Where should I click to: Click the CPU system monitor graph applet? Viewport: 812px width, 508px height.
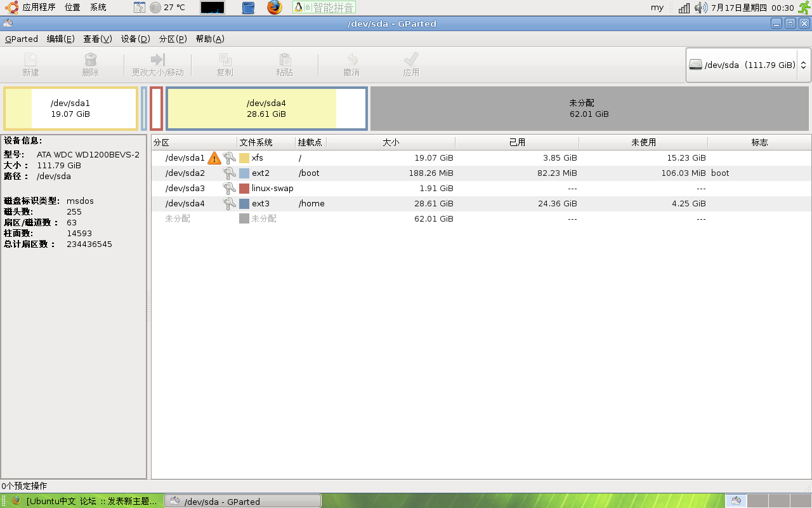coord(213,8)
